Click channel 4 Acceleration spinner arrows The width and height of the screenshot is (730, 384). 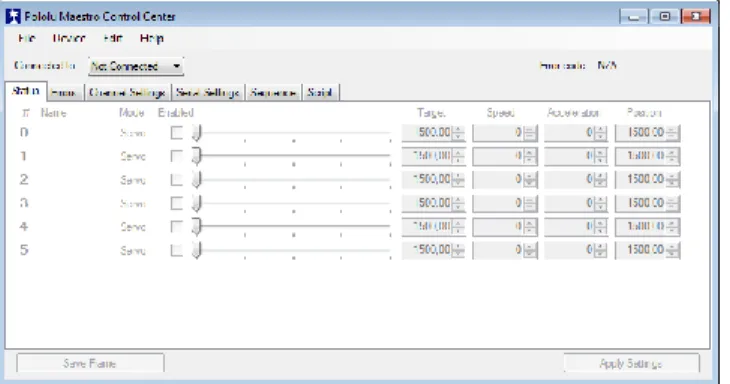tap(601, 227)
